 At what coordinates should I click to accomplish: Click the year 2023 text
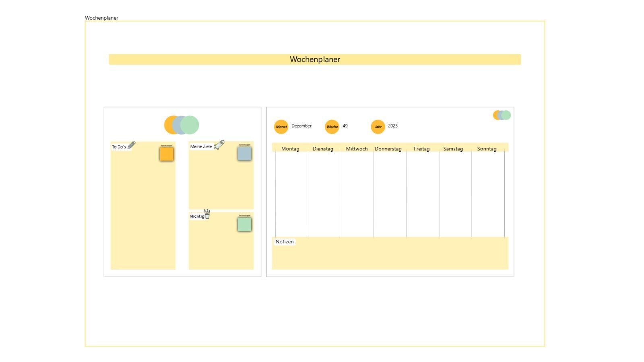392,126
